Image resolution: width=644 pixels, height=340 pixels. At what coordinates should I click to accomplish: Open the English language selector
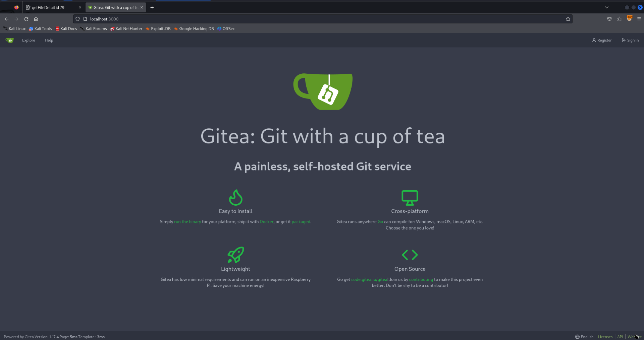tap(584, 337)
